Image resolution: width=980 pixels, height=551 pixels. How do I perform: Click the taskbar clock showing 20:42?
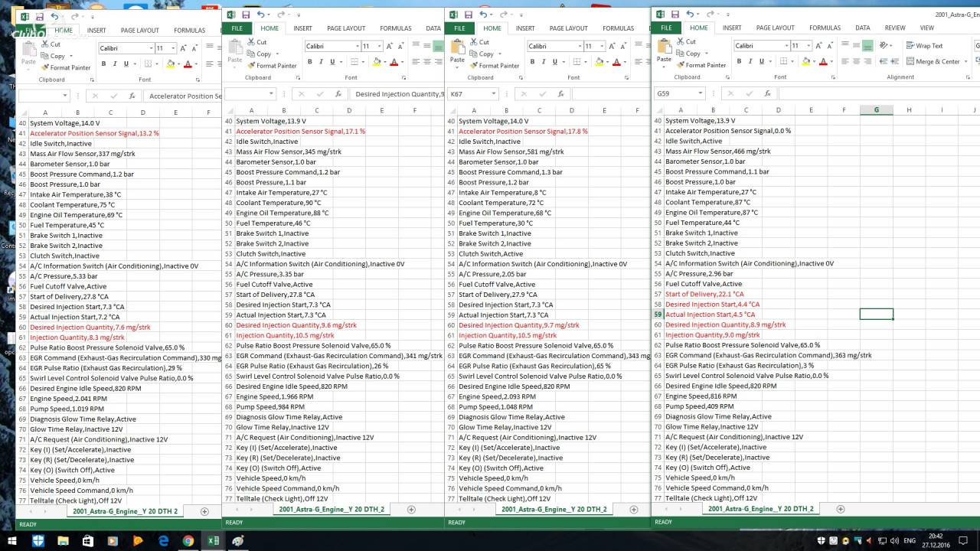[936, 541]
